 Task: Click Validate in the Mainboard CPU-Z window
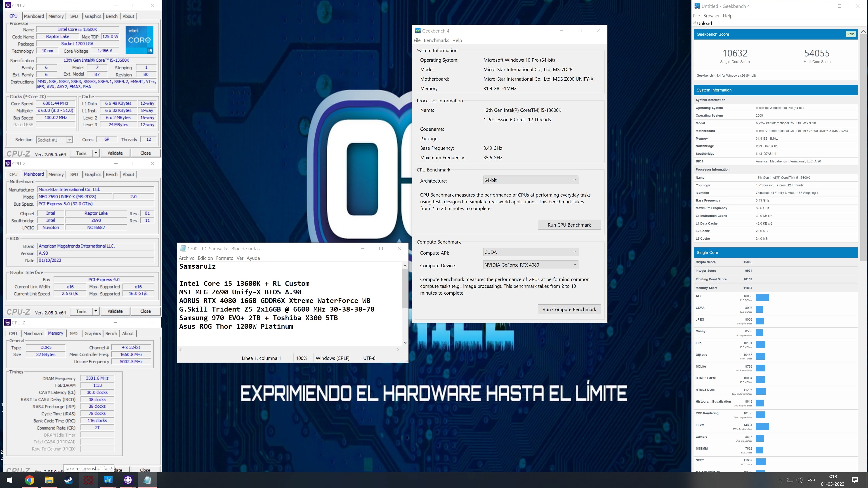pyautogui.click(x=115, y=311)
